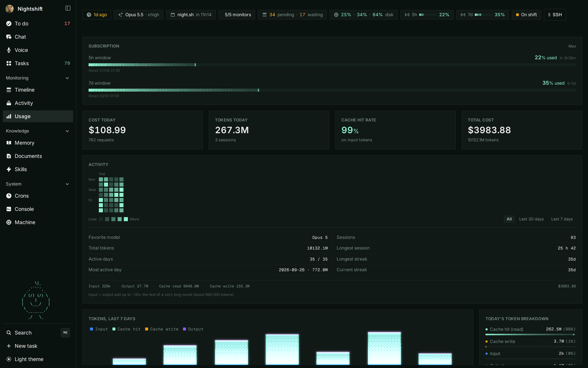Click the ASCII robot mascot
The width and height of the screenshot is (588, 368).
point(36,300)
